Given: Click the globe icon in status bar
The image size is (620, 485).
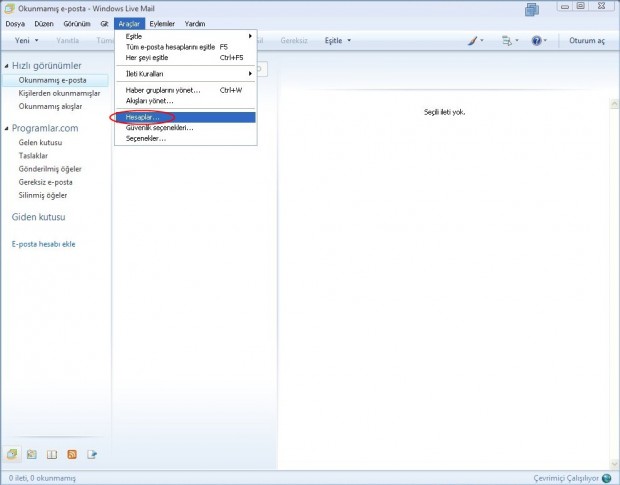Looking at the screenshot, I should tap(606, 478).
